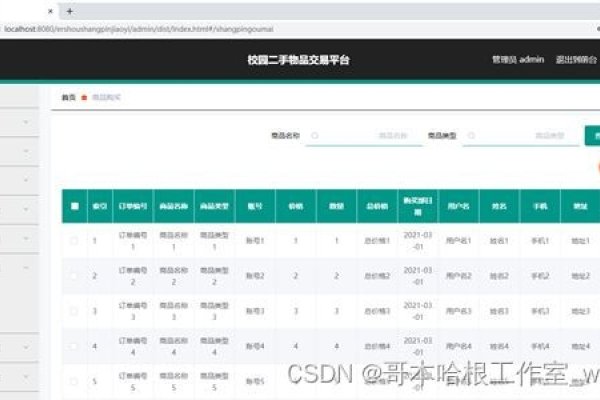
Task: Select the 姓名4 cell
Action: pos(499,346)
